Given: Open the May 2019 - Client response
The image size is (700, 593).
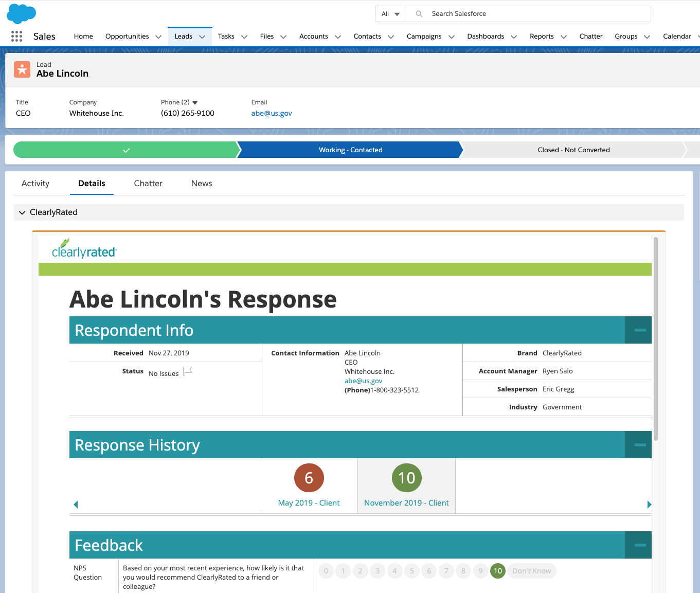Looking at the screenshot, I should point(309,503).
